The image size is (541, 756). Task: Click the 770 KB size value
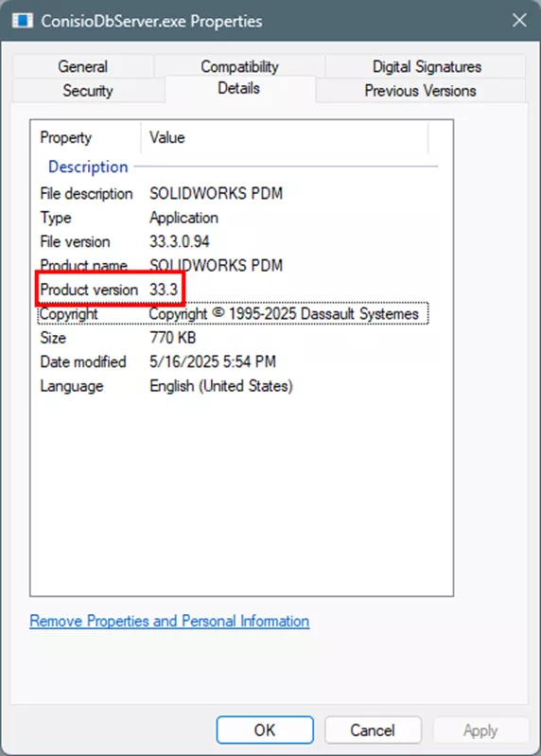pos(172,338)
